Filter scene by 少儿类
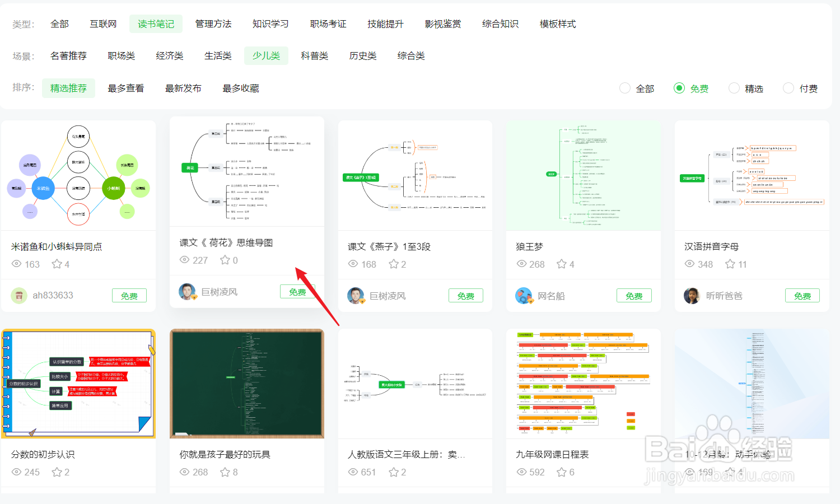This screenshot has height=504, width=840. tap(266, 56)
